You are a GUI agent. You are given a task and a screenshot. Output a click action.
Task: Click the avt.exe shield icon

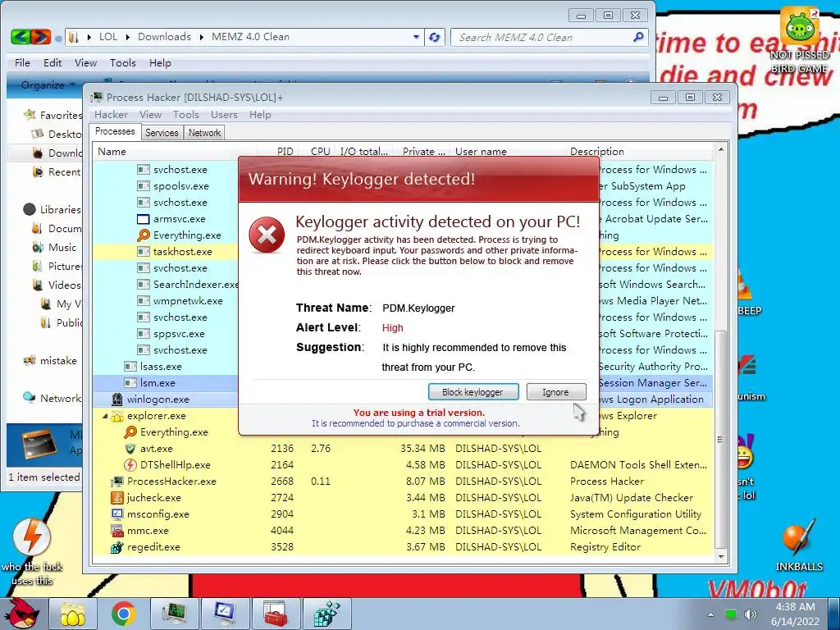130,449
